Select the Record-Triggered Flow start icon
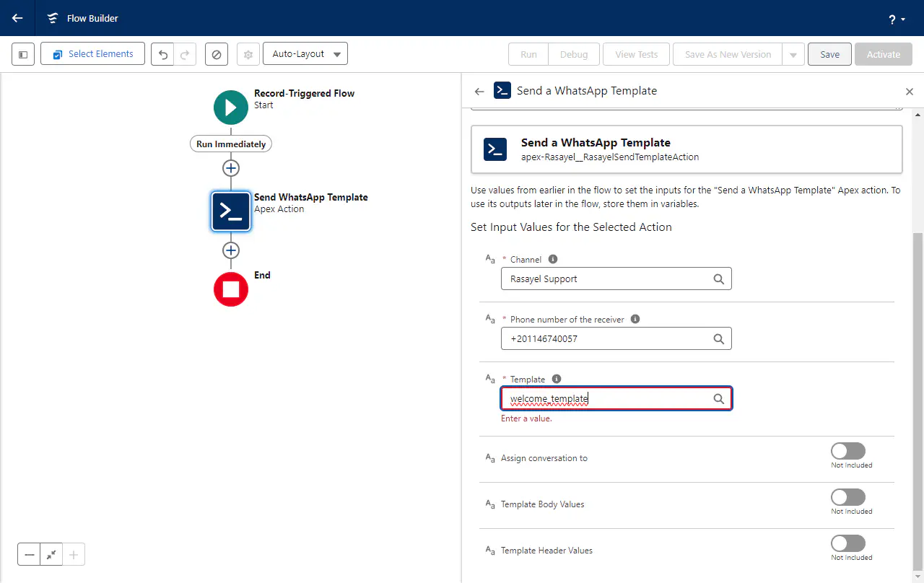 click(231, 108)
